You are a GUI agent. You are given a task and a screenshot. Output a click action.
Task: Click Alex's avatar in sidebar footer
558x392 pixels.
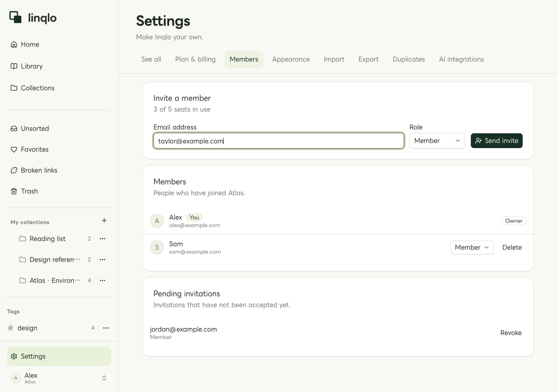tap(16, 378)
